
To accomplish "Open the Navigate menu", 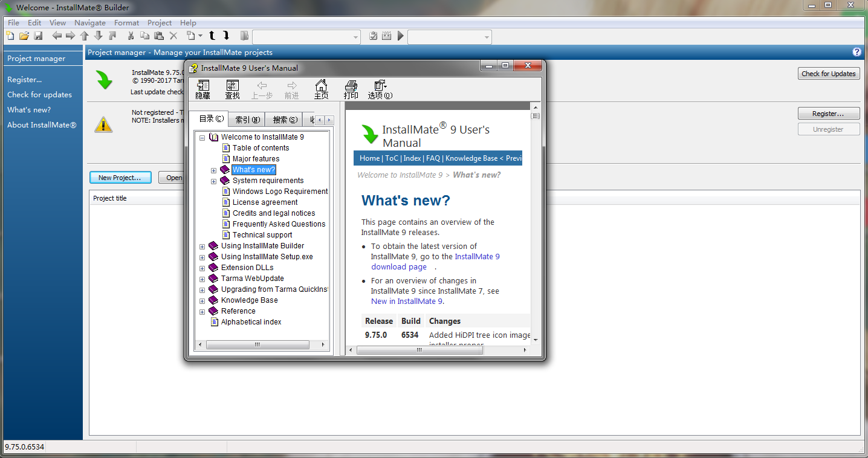I will tap(90, 22).
